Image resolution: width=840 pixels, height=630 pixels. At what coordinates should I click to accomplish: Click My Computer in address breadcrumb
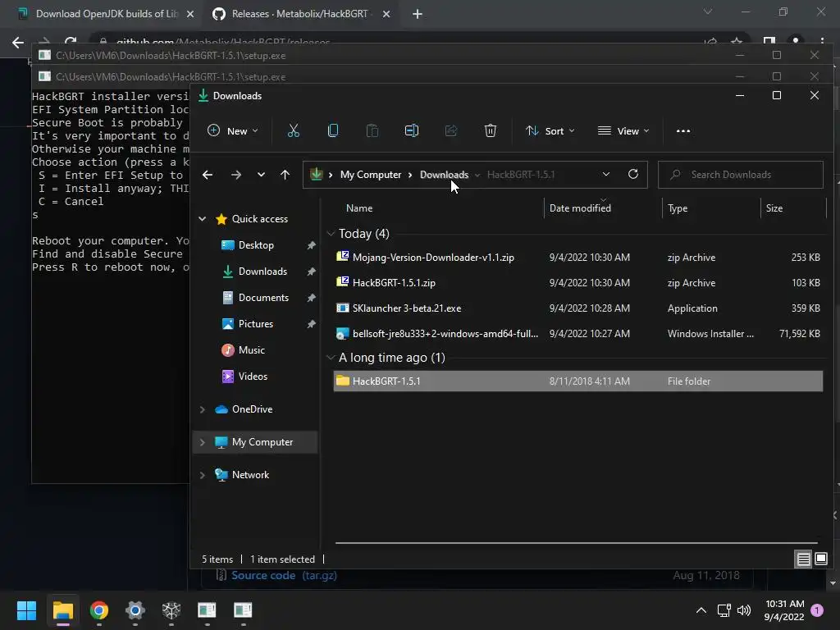pos(371,175)
